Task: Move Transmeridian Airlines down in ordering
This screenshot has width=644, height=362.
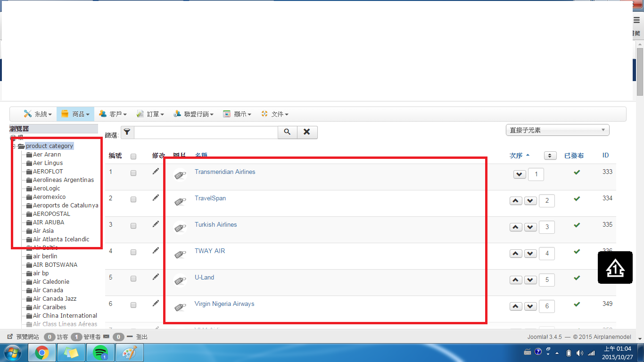Action: point(520,174)
